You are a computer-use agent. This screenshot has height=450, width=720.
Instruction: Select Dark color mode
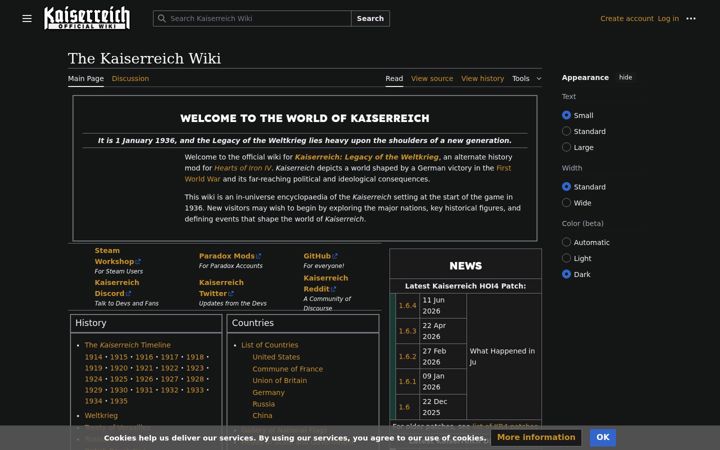click(x=566, y=275)
